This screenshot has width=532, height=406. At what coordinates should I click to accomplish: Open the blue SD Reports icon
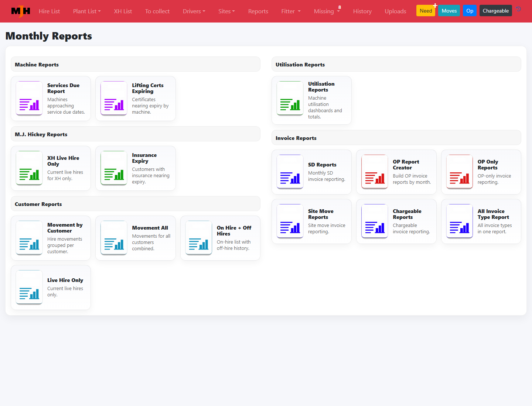click(x=290, y=172)
